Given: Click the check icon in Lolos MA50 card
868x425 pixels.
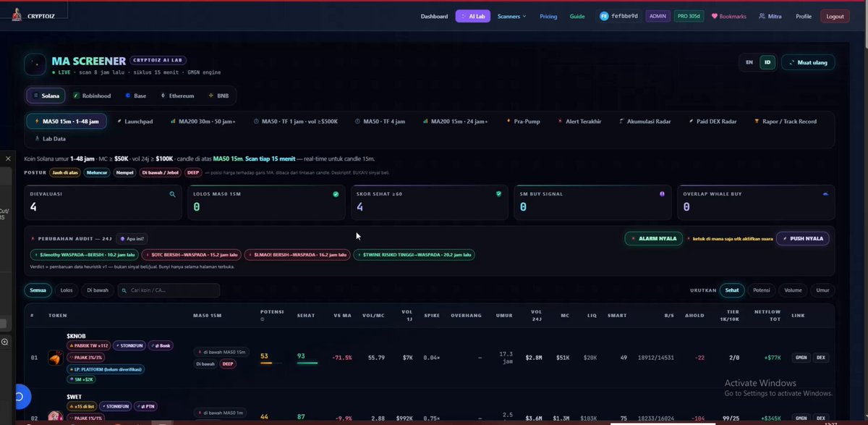Looking at the screenshot, I should (x=336, y=194).
